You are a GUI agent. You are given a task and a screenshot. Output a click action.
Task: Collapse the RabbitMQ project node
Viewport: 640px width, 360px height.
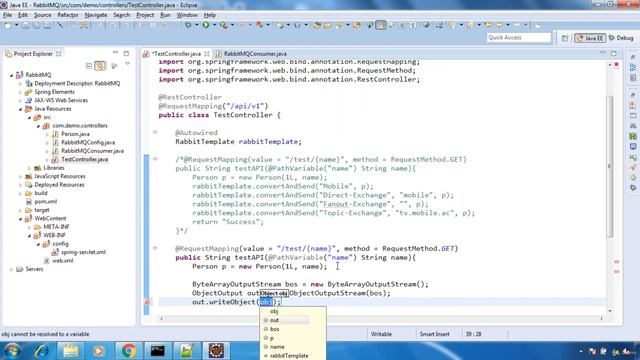[11, 75]
